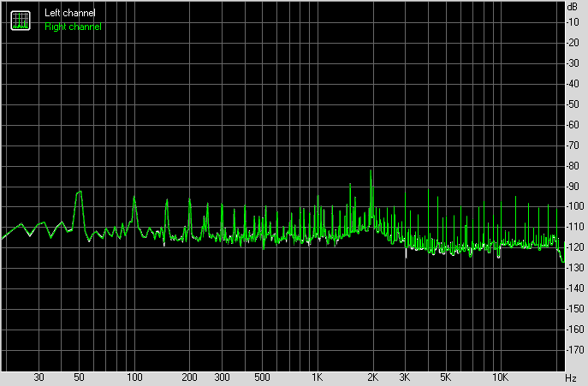Click the 500 Hz frequency label
588x386 pixels.
coord(262,377)
